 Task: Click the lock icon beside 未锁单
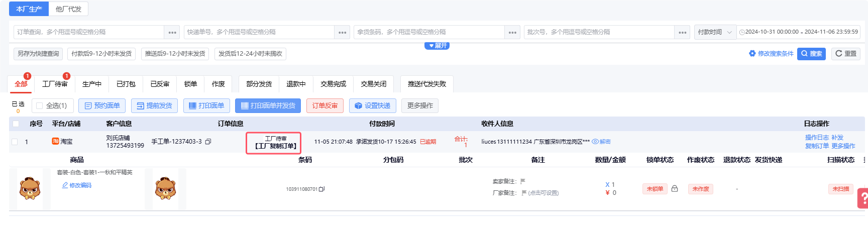(x=675, y=189)
